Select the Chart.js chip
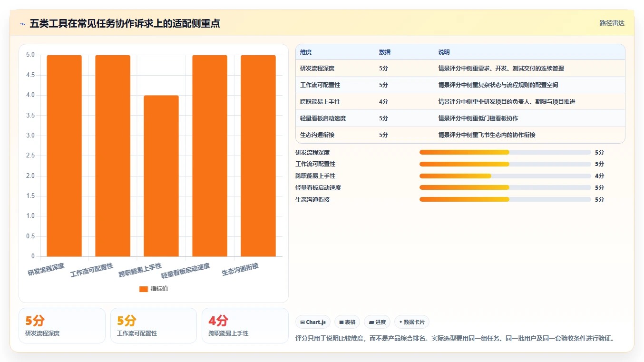644x362 pixels. pos(313,322)
